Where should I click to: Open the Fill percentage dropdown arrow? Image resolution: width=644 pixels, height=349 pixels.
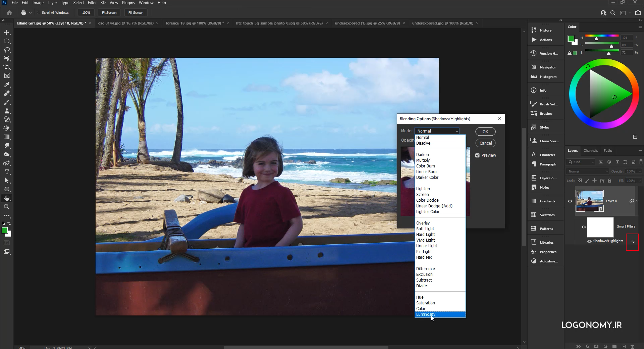(x=639, y=181)
